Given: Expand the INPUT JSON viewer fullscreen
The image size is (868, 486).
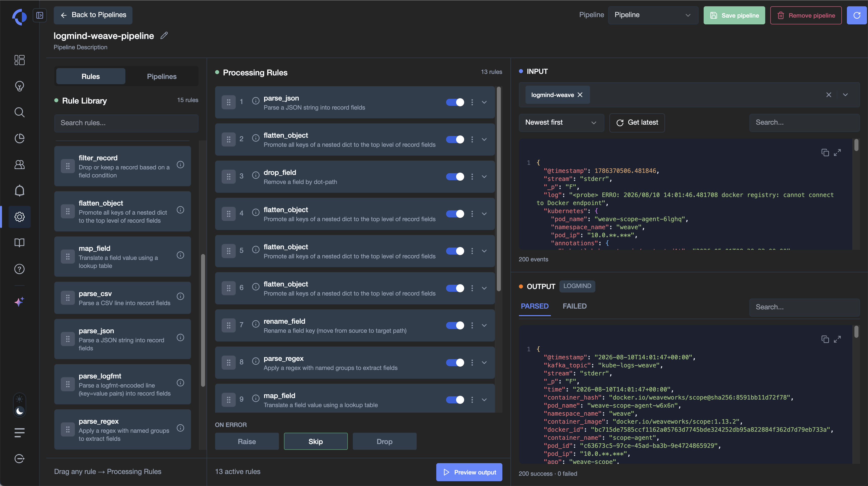Looking at the screenshot, I should pos(837,153).
